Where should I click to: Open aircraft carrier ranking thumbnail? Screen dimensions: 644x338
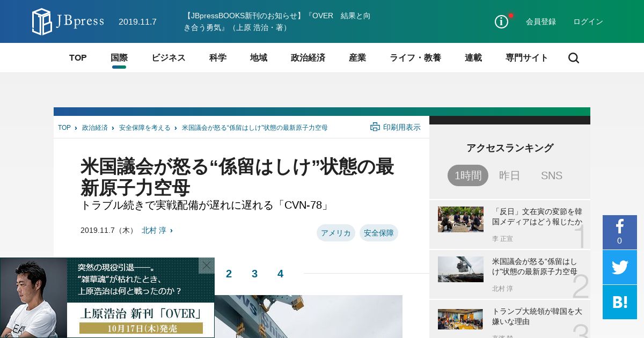pyautogui.click(x=460, y=269)
